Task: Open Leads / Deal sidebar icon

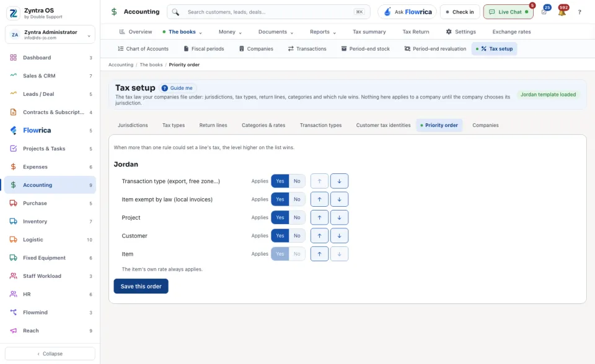Action: (x=13, y=94)
